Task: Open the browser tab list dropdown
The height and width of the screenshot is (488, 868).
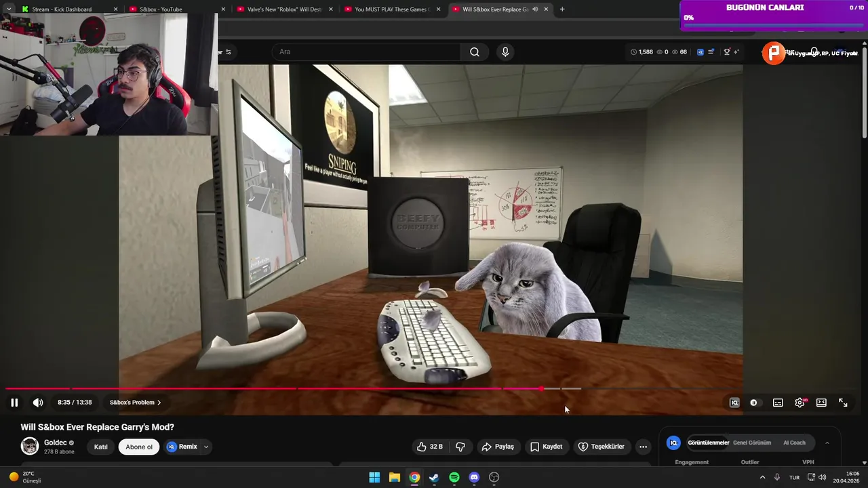Action: pos(9,9)
